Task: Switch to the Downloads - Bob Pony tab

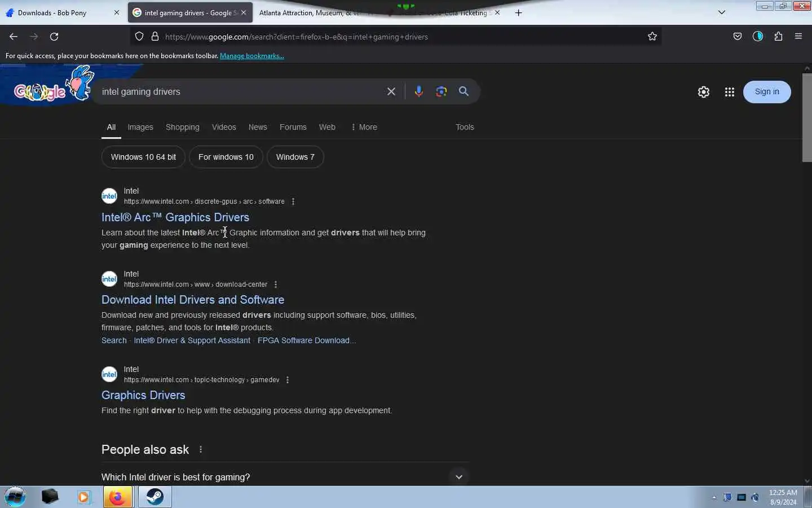Action: tap(62, 12)
